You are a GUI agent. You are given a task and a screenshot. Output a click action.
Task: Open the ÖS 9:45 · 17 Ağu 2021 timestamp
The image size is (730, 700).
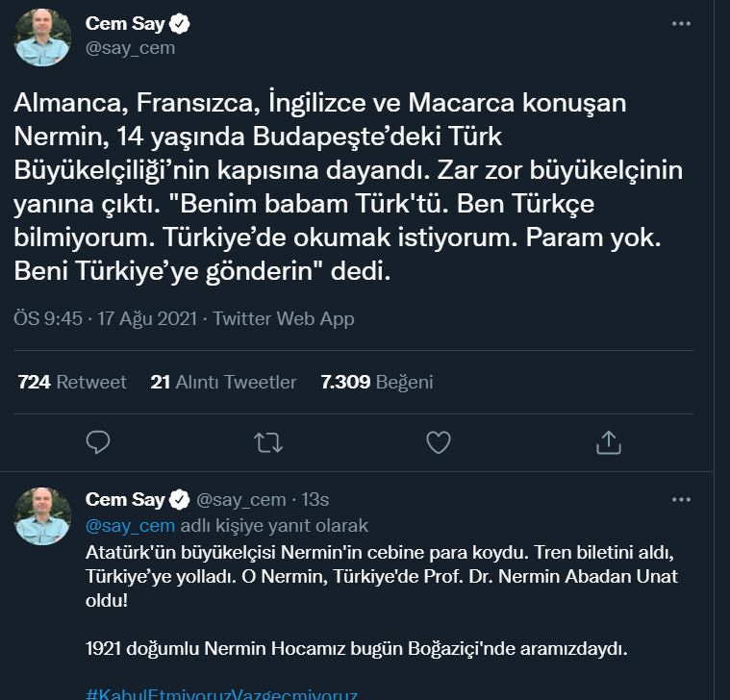pyautogui.click(x=108, y=318)
